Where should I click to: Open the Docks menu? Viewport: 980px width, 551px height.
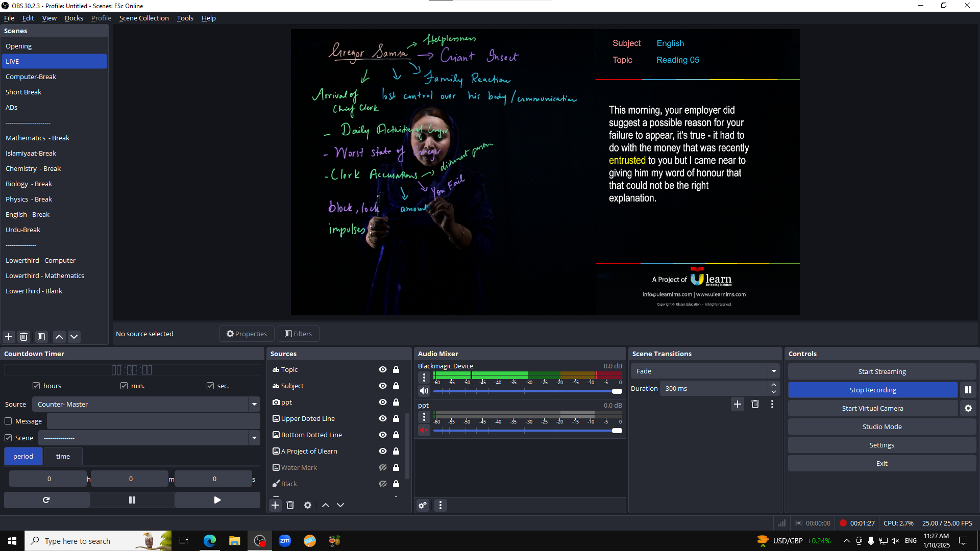[x=73, y=18]
